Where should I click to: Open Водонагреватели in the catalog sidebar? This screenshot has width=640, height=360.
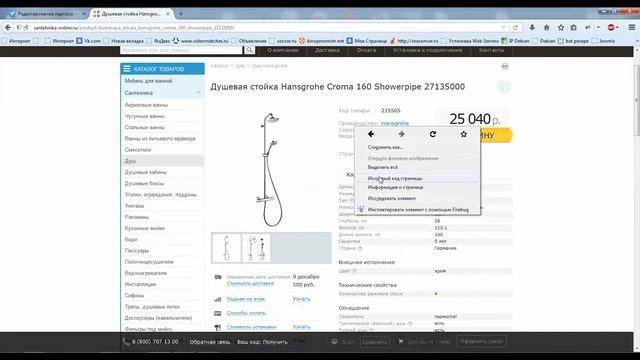coord(146,273)
